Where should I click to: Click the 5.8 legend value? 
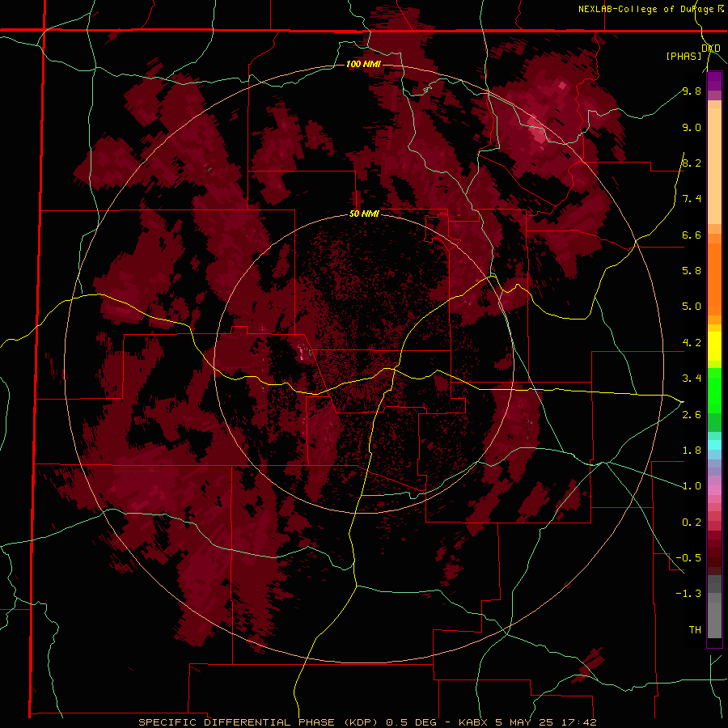click(692, 270)
